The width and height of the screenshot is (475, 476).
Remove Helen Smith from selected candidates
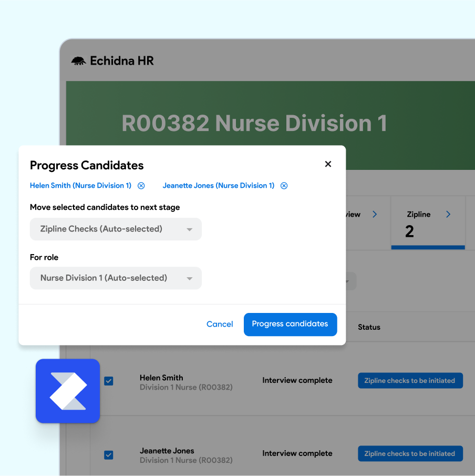[x=141, y=186]
